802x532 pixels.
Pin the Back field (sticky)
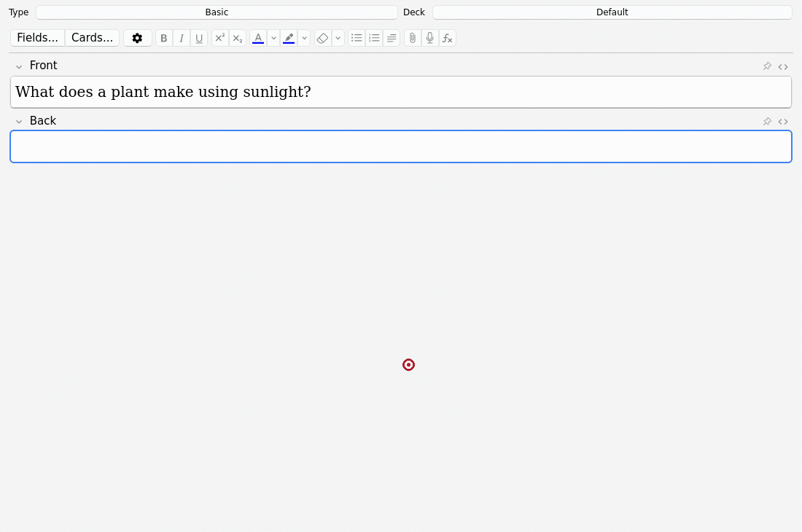coord(767,122)
